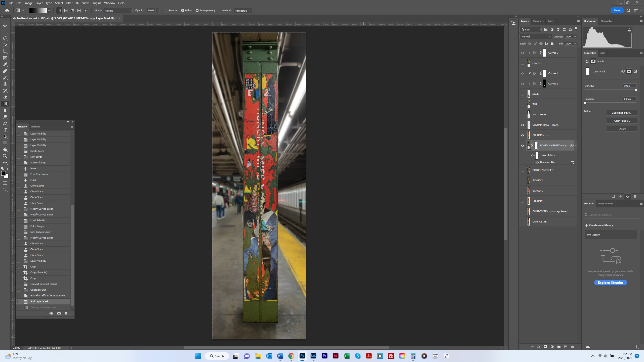
Task: Select the Zoom tool in toolbar
Action: coord(5,156)
